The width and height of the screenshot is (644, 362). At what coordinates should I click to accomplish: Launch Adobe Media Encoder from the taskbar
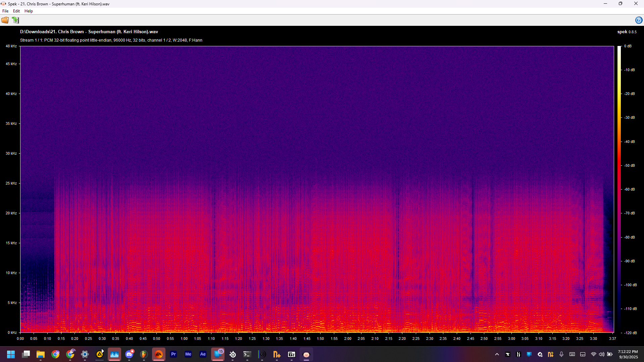pos(188,354)
